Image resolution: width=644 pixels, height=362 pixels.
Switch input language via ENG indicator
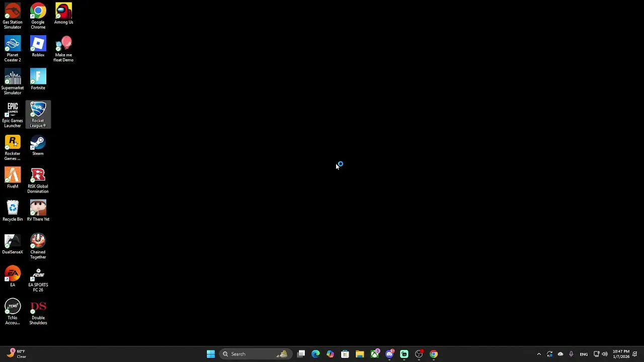584,354
